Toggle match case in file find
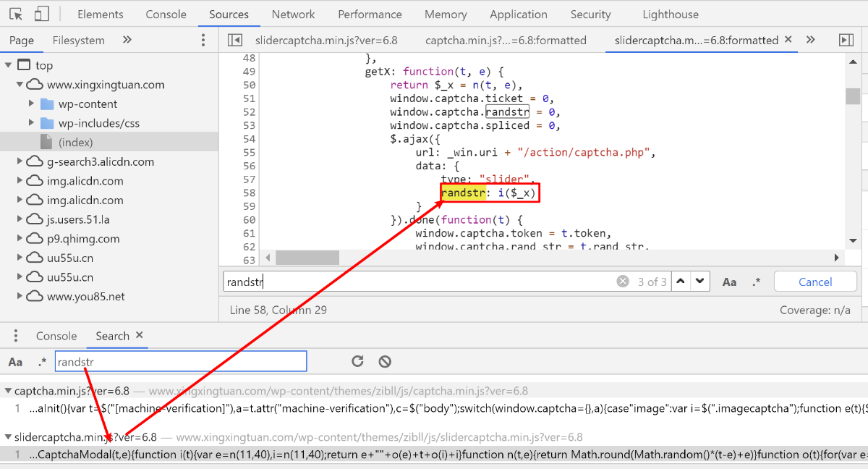The height and width of the screenshot is (469, 868). 729,282
